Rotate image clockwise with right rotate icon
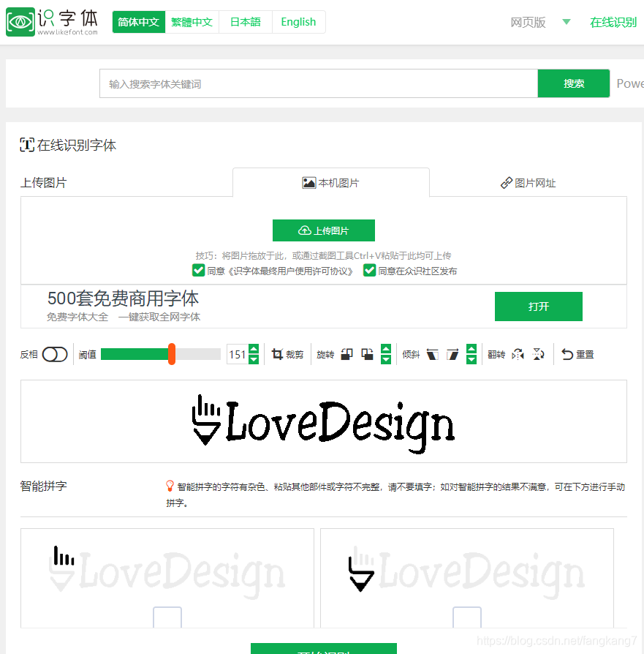644x654 pixels. [367, 355]
